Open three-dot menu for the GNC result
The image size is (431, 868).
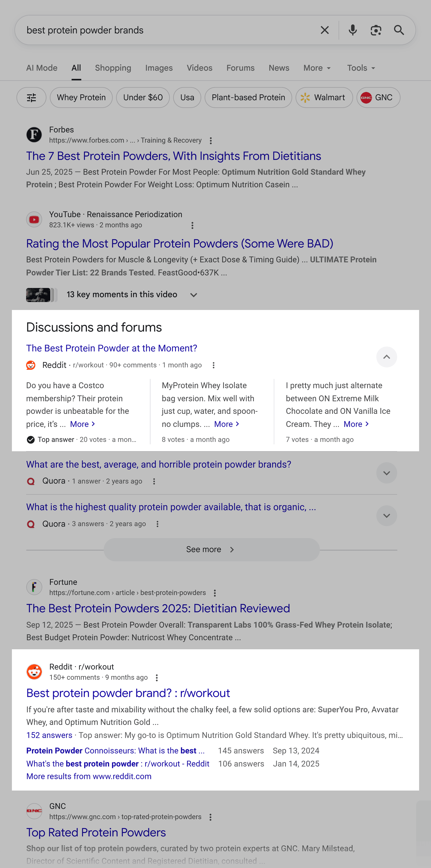click(211, 817)
